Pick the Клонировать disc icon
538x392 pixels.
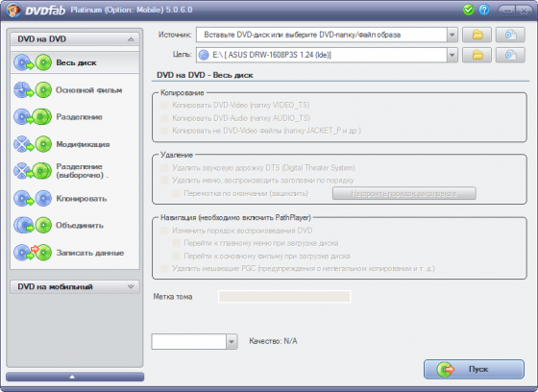pyautogui.click(x=33, y=199)
